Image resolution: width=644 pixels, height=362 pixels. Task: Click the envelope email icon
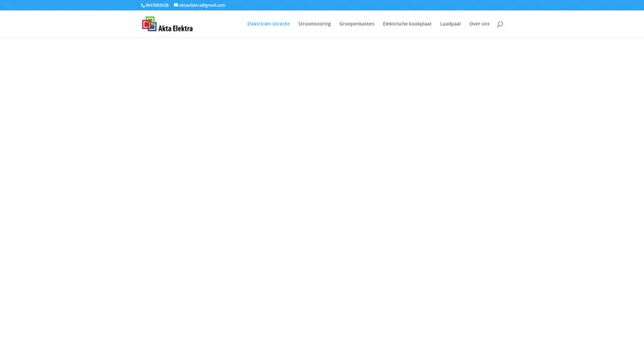pos(175,5)
